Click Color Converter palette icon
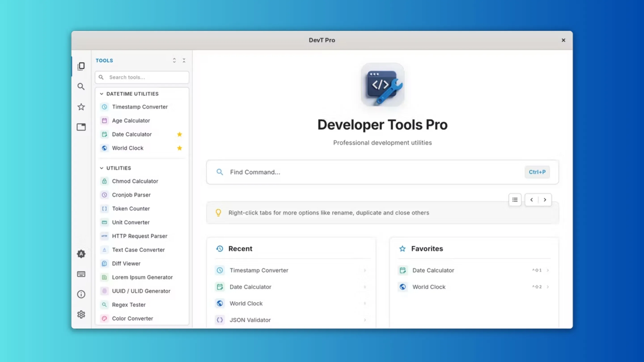Viewport: 644px width, 362px height. [104, 318]
